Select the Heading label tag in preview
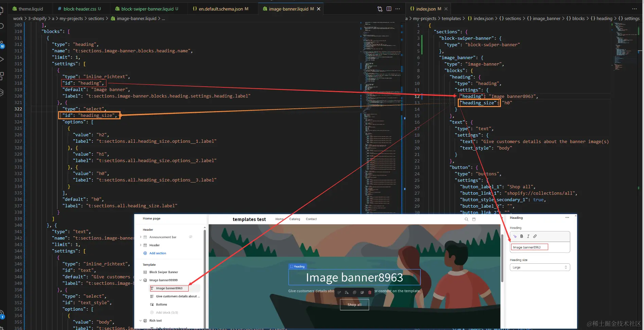Screen dimensions: 644x330 click(x=297, y=266)
